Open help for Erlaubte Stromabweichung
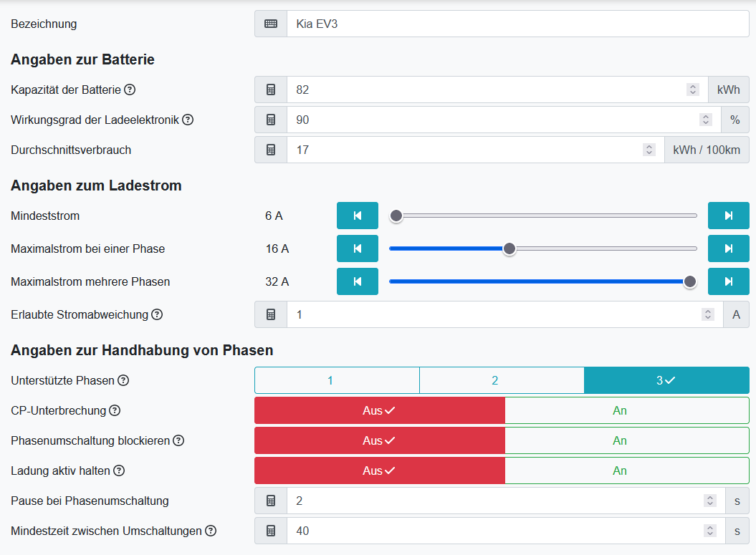 coord(157,315)
